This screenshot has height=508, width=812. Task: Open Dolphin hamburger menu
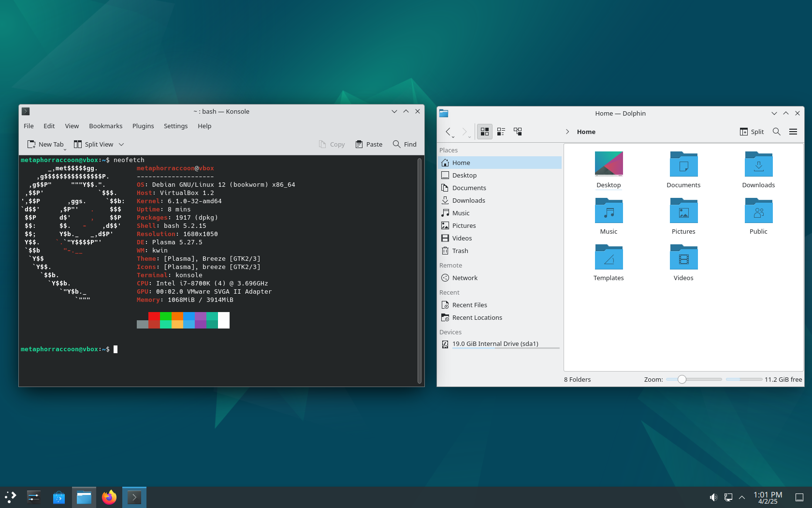(x=793, y=132)
